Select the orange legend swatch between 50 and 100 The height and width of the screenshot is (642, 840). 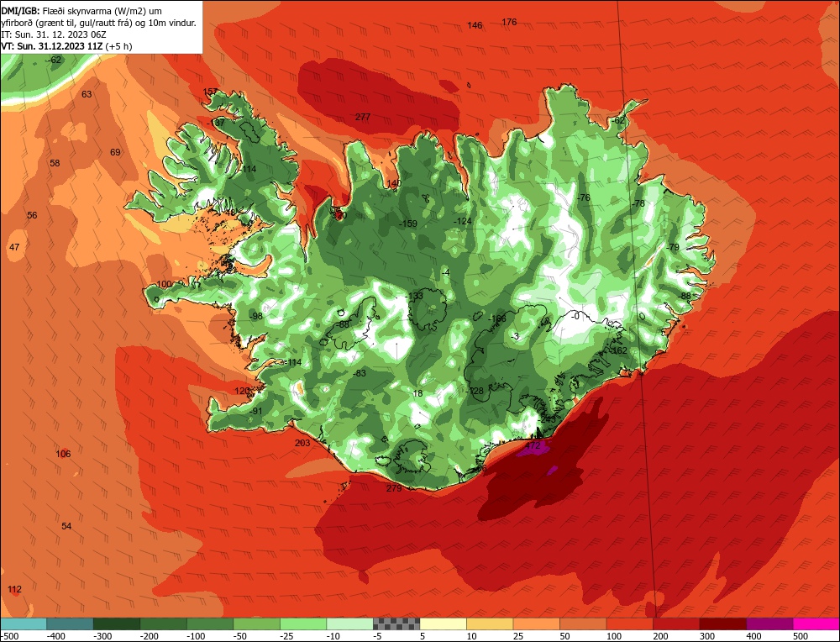click(583, 624)
